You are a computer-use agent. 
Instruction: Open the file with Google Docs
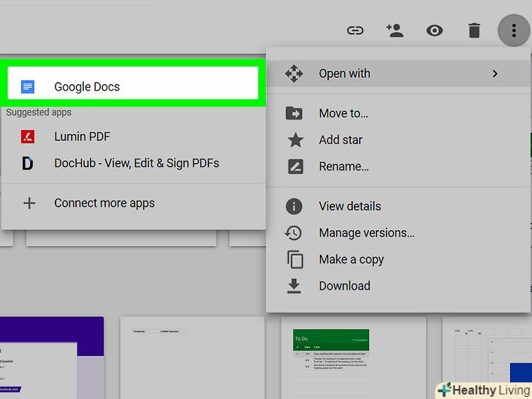133,83
